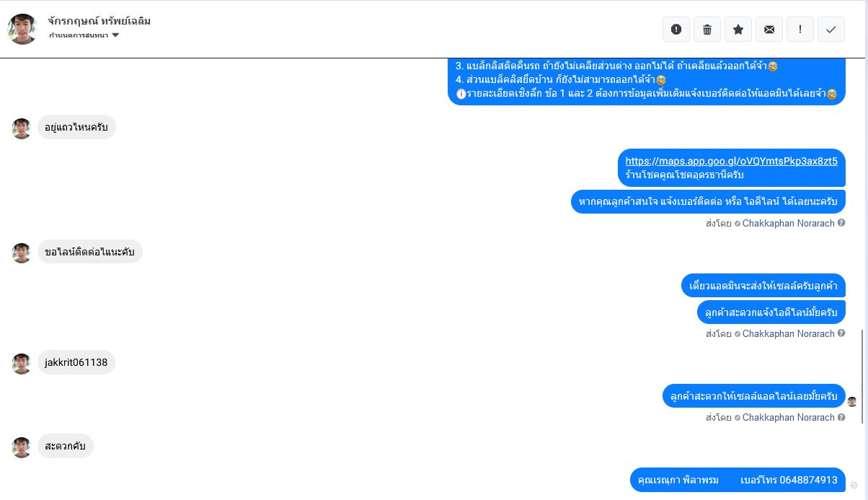Open contact name จักรกฤษณ์ ทรัพย์เฉลิม
Screen dimensions: 868x500
(x=99, y=20)
